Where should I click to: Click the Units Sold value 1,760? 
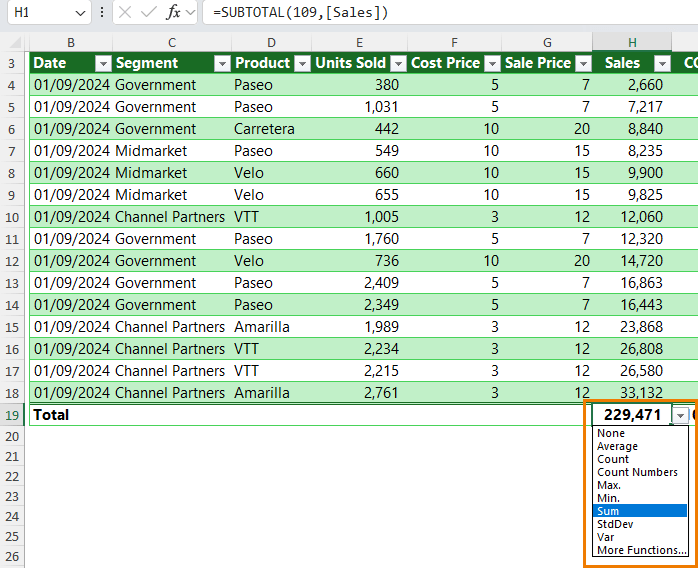359,239
